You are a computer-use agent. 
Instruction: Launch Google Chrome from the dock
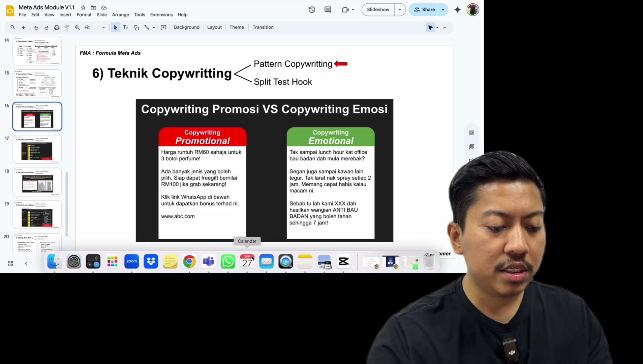[x=189, y=262]
